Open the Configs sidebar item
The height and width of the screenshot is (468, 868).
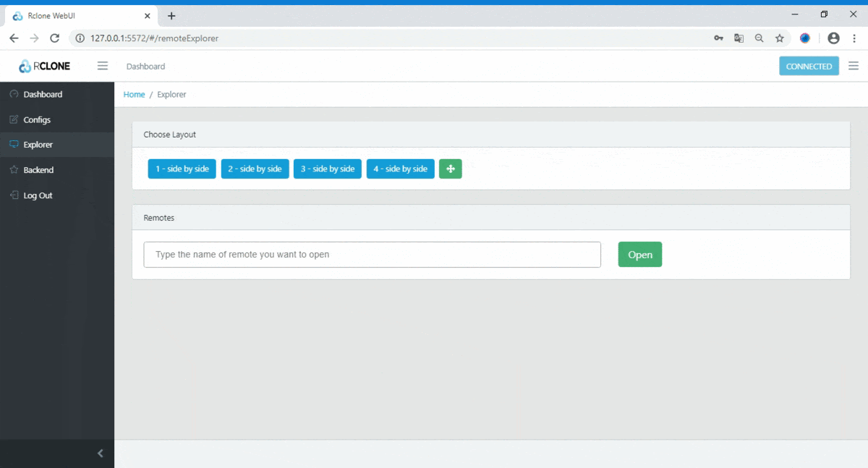[57, 119]
